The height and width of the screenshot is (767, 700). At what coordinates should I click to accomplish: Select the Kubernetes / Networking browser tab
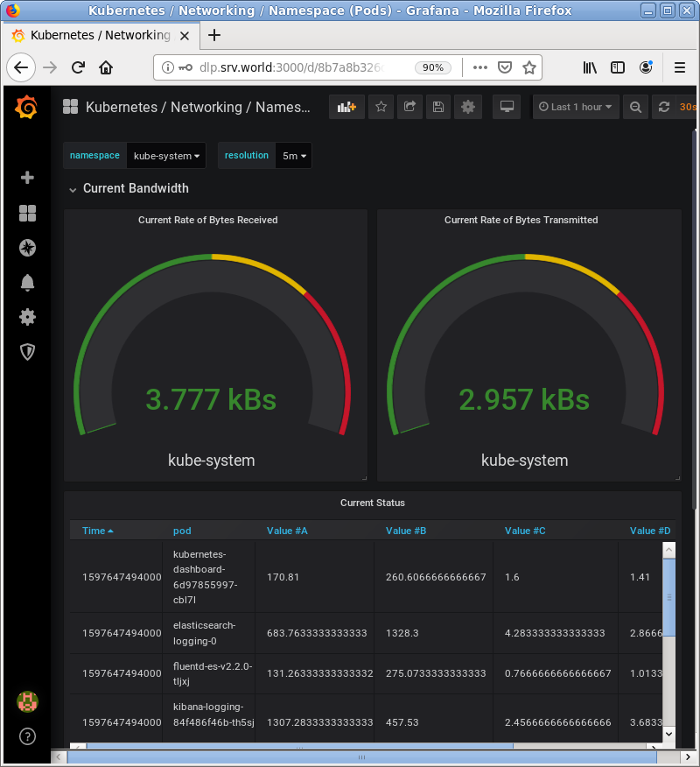(101, 35)
